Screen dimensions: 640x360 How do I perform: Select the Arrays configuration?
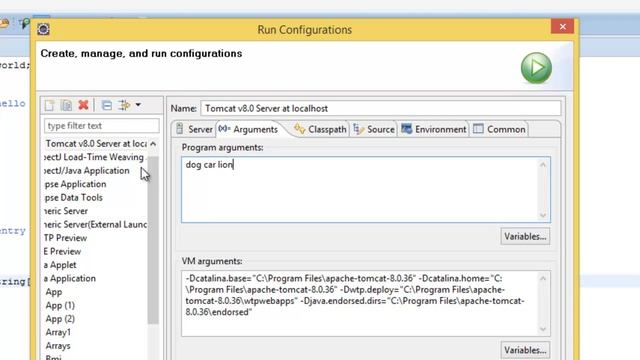[x=58, y=346]
